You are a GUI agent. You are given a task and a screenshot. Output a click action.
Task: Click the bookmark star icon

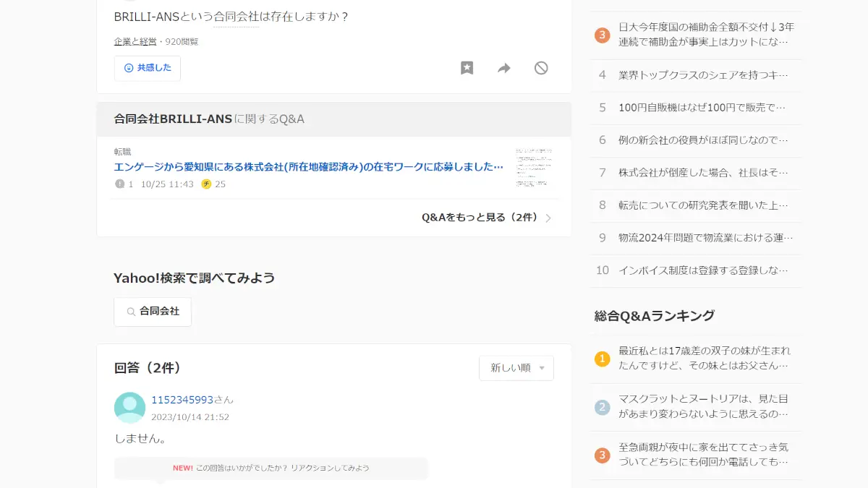[467, 68]
